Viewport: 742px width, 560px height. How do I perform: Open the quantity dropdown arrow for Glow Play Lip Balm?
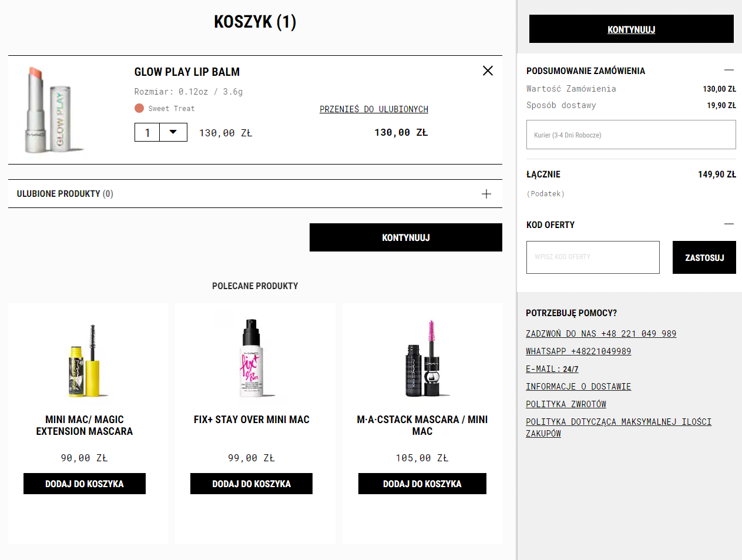pos(173,132)
